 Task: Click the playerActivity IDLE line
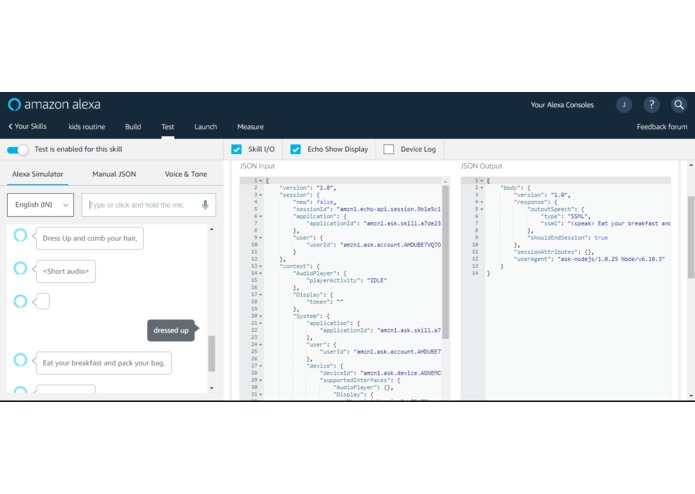click(x=346, y=280)
